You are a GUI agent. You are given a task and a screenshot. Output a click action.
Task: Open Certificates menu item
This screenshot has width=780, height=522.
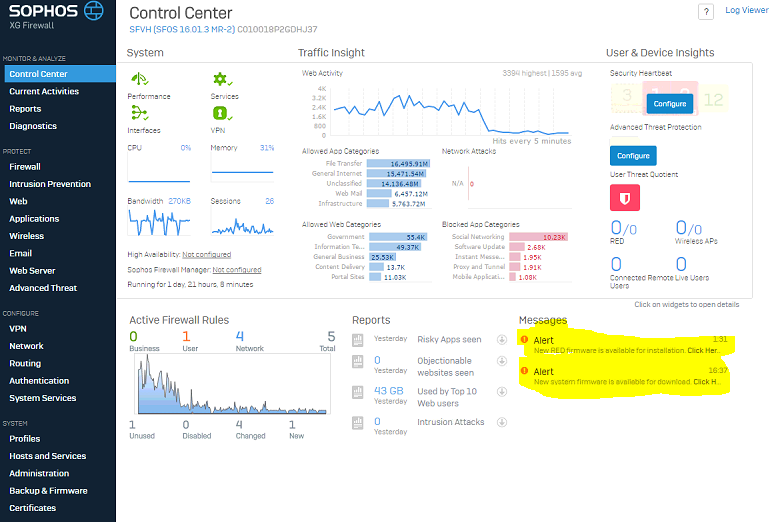(32, 508)
